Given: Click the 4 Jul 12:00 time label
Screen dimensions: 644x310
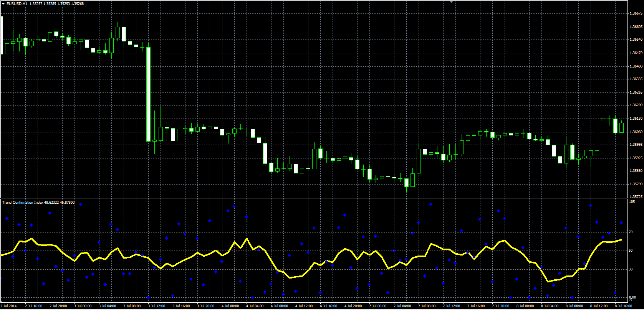Looking at the screenshot, I should click(x=304, y=306).
